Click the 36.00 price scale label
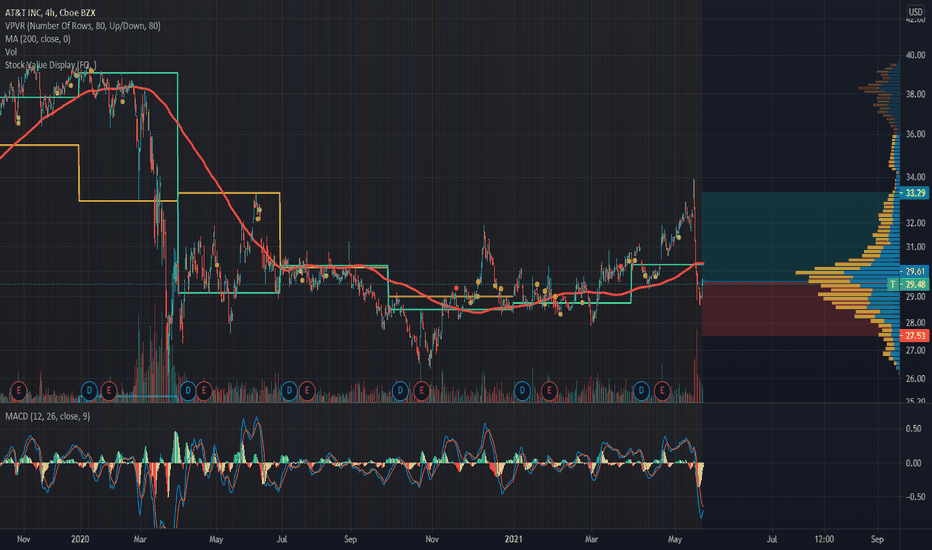The width and height of the screenshot is (932, 550). tap(915, 134)
